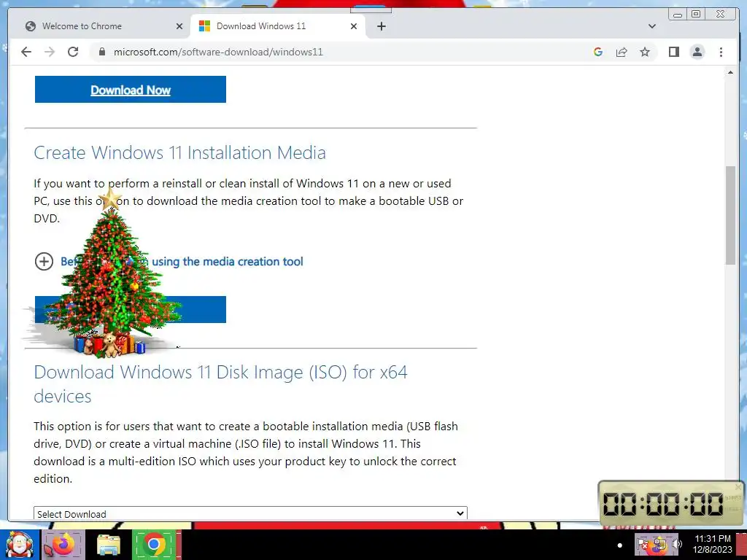Open the Chrome three-dot menu

721,52
